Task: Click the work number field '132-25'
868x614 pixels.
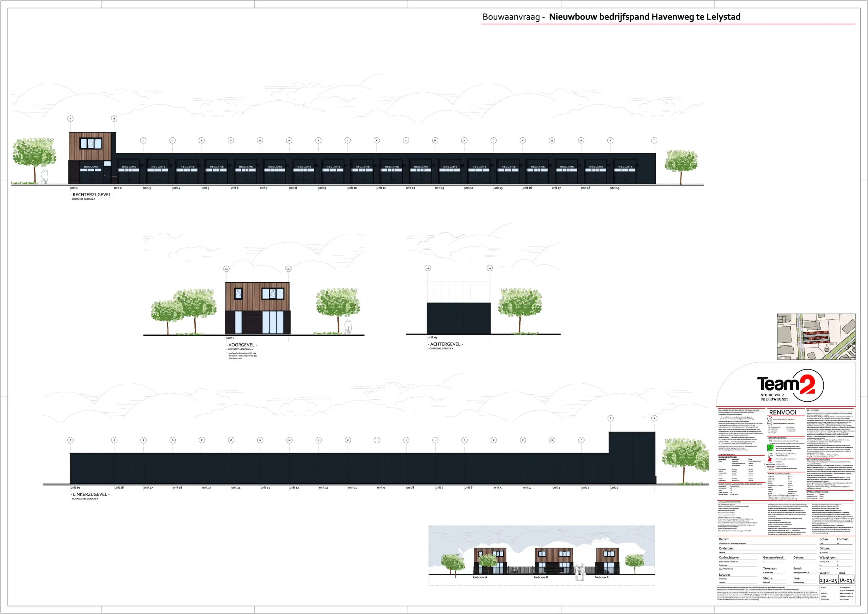Action: pyautogui.click(x=828, y=580)
